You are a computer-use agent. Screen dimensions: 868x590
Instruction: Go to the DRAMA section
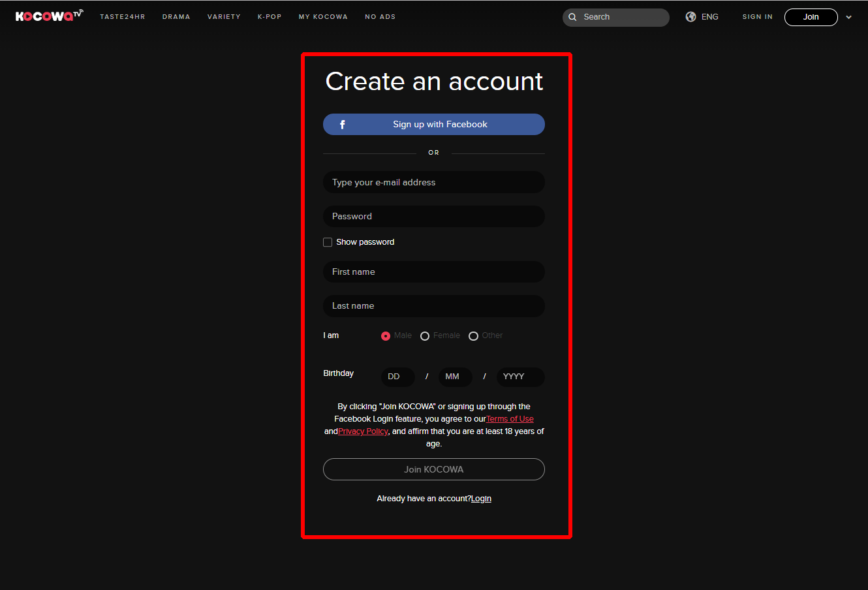(176, 17)
